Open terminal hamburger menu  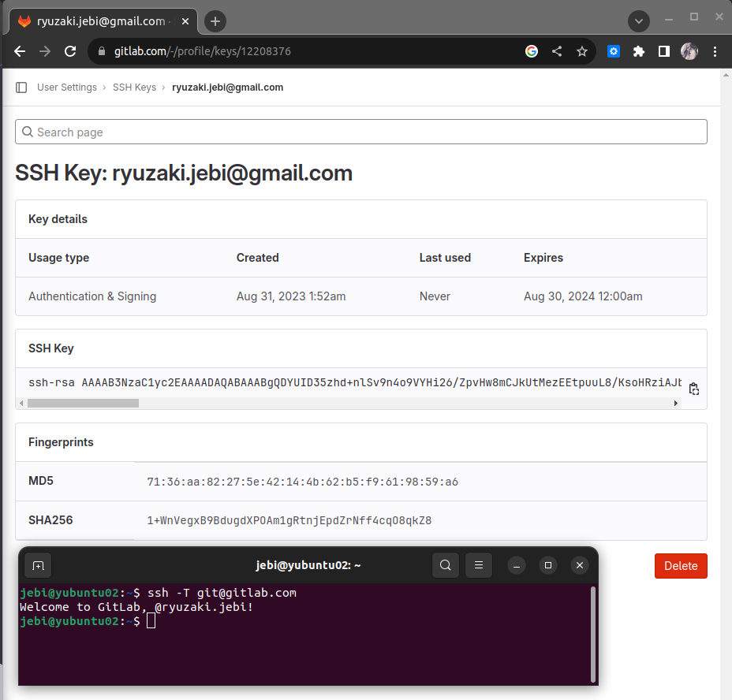479,566
